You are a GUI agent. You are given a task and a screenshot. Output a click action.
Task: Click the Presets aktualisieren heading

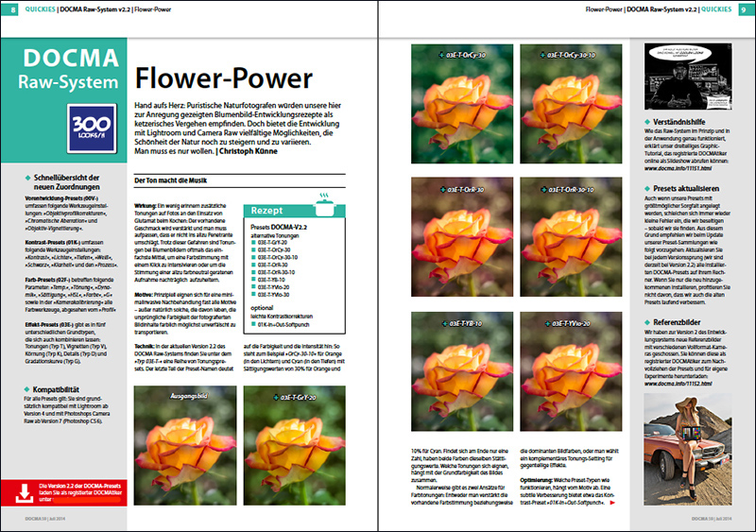pos(686,189)
